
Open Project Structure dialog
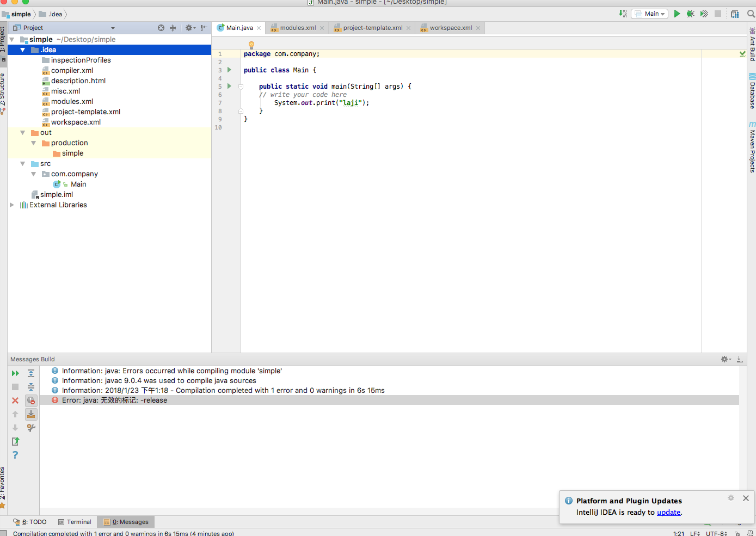click(x=735, y=14)
